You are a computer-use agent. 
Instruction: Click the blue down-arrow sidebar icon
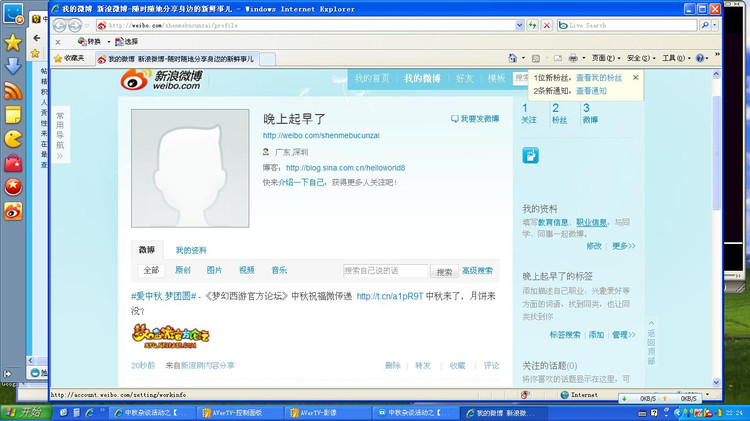pos(13,66)
